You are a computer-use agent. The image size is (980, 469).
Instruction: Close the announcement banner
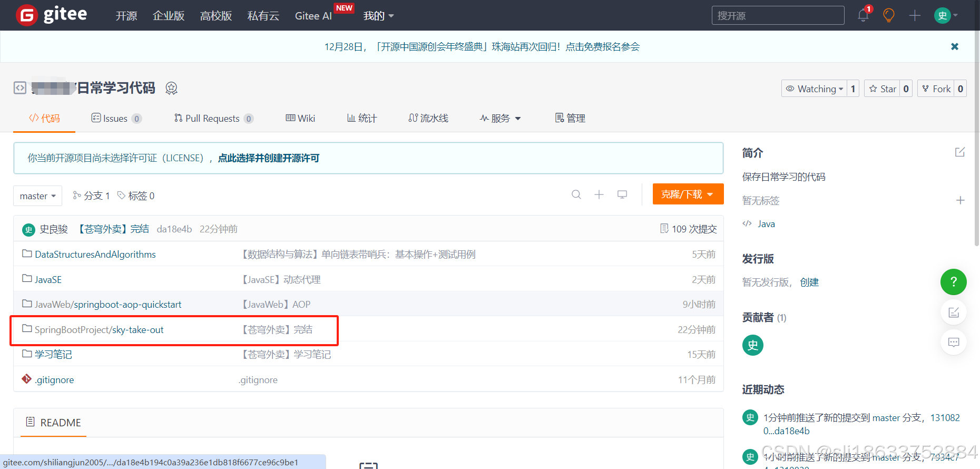click(x=955, y=46)
